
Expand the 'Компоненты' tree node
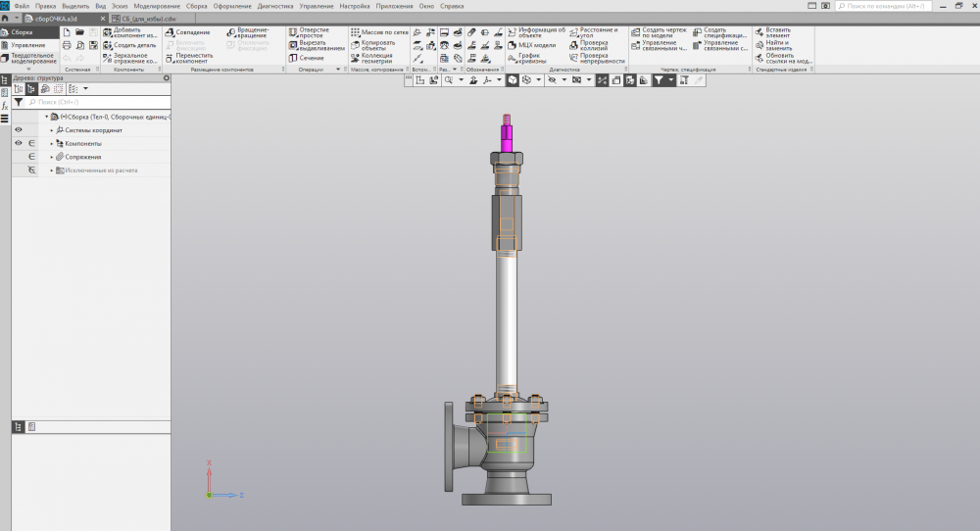pos(52,143)
